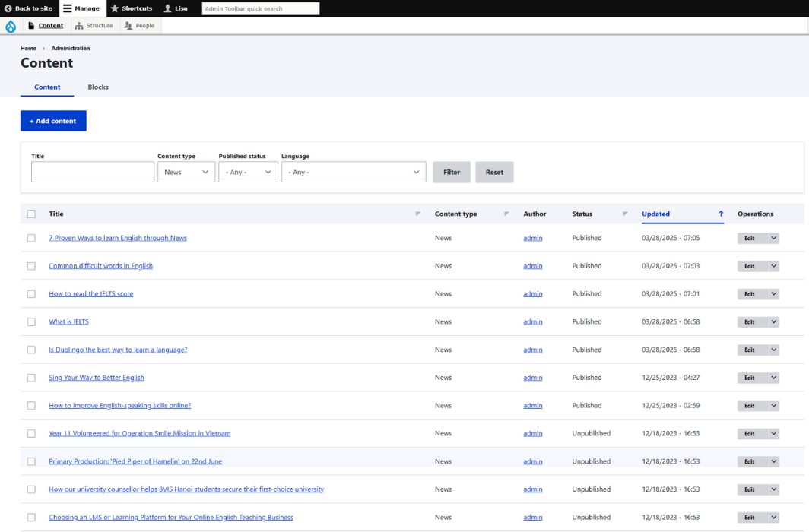The image size is (809, 532).
Task: Click the Updated column sort arrow
Action: pos(721,214)
